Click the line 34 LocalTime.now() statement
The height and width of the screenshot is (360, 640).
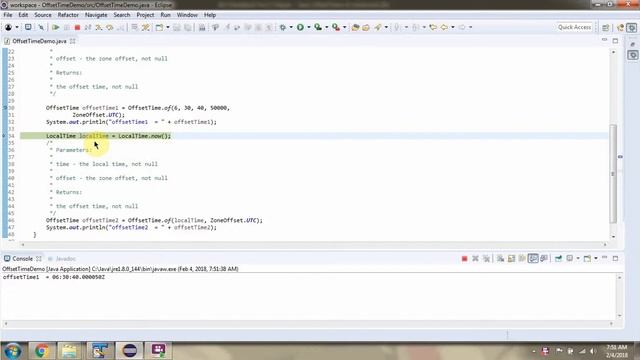(x=108, y=136)
